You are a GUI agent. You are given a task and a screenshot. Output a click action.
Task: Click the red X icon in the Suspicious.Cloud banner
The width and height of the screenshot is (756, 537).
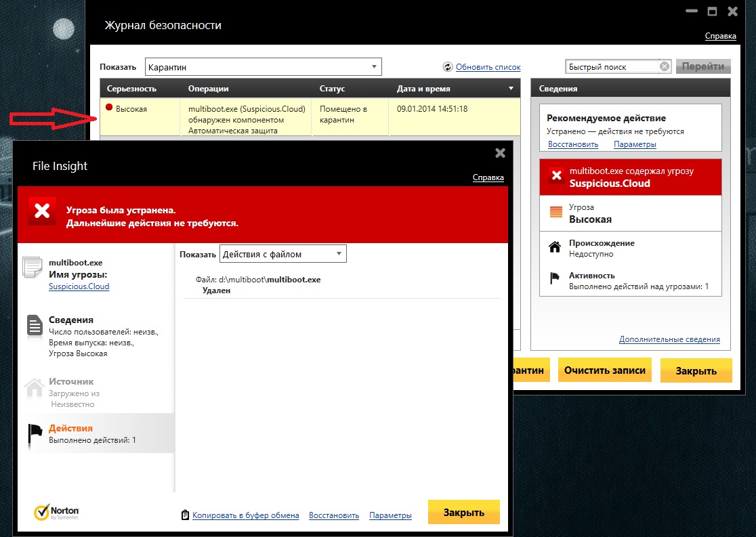click(556, 175)
